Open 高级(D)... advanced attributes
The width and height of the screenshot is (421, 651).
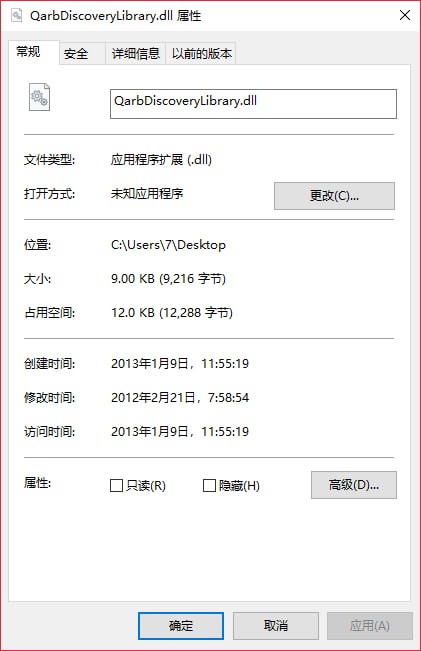pyautogui.click(x=354, y=485)
